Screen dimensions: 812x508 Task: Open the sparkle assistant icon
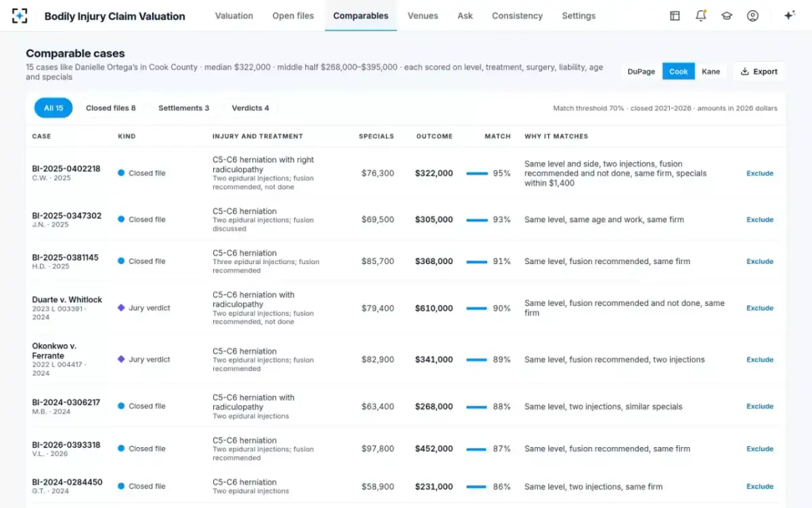coord(789,16)
